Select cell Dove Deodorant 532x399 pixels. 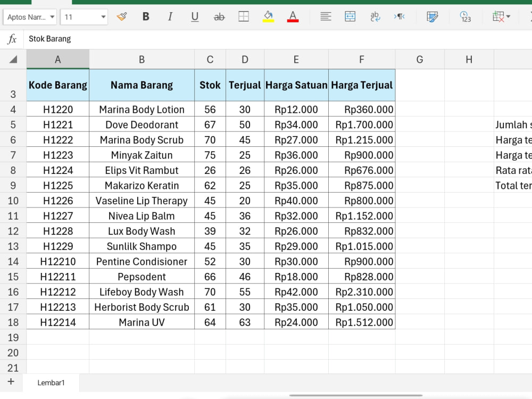(x=142, y=124)
